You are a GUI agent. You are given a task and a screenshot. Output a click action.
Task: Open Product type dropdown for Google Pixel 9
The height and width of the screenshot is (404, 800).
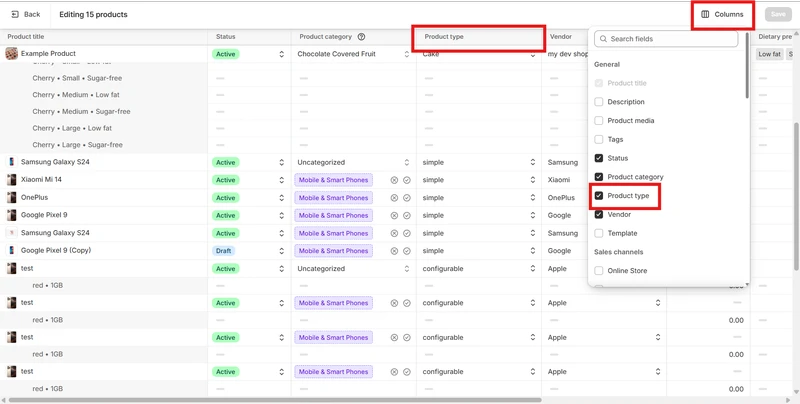tap(533, 215)
